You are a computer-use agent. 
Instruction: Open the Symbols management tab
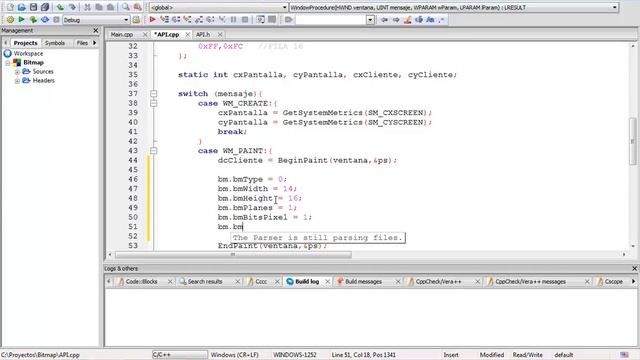pyautogui.click(x=55, y=43)
